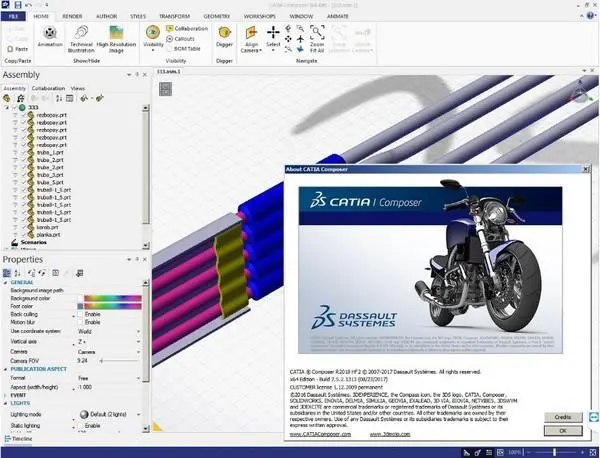The width and height of the screenshot is (600, 458).
Task: Open the www.3dexcite.com link
Action: coord(390,434)
